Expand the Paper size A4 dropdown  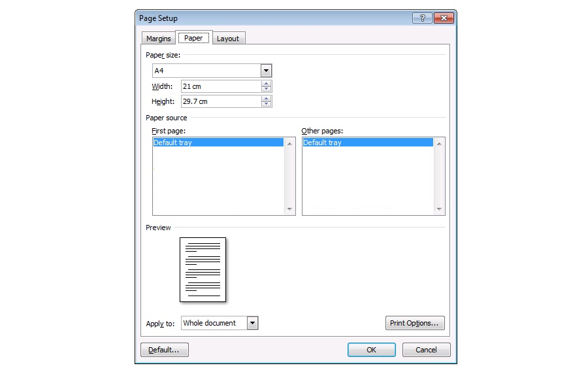pos(266,71)
